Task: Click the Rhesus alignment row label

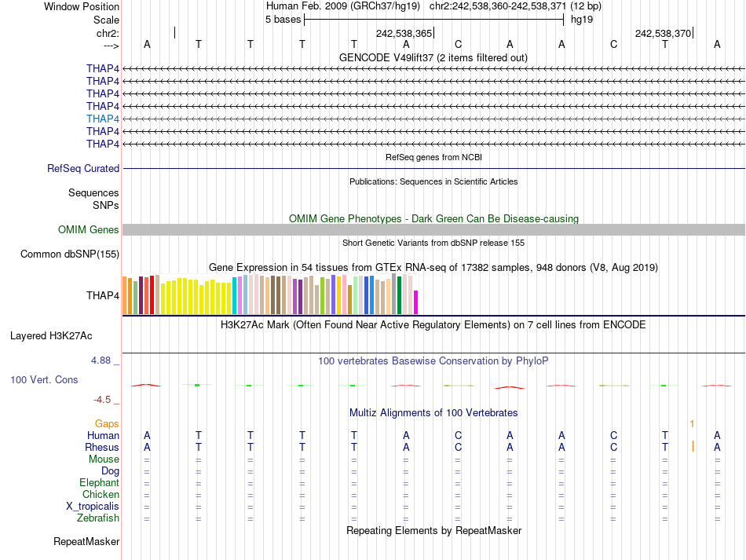Action: click(102, 447)
